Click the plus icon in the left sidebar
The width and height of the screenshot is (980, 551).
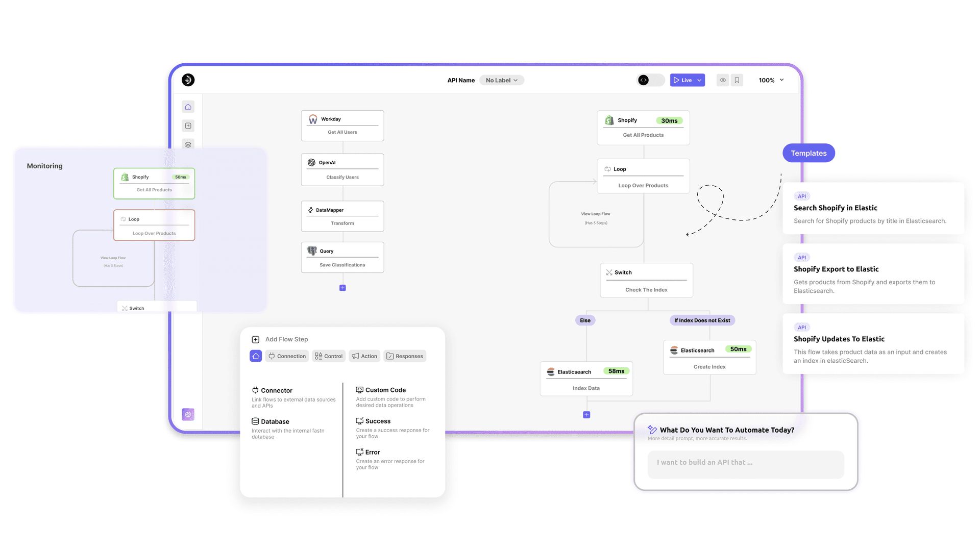click(x=188, y=126)
